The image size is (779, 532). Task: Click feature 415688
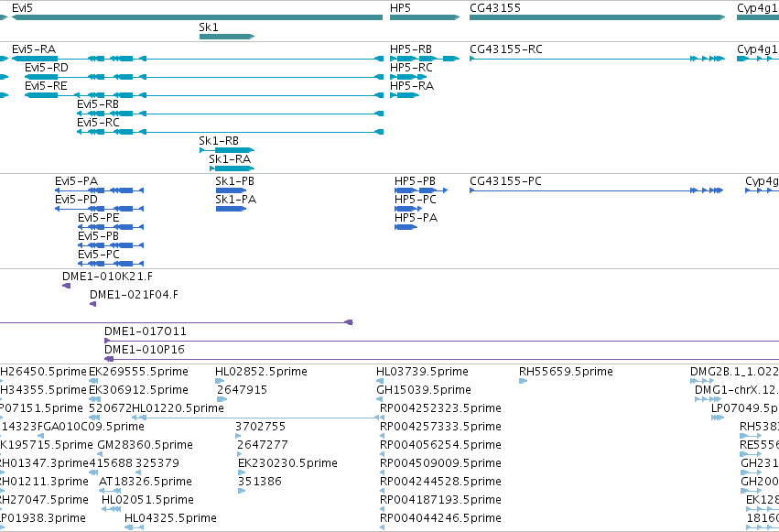(111, 464)
